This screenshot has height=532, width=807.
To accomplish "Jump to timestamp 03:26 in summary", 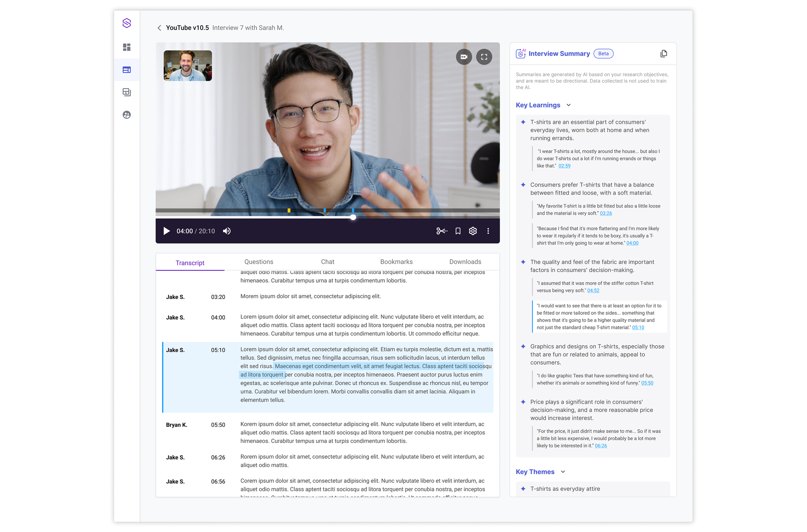I will pos(606,213).
